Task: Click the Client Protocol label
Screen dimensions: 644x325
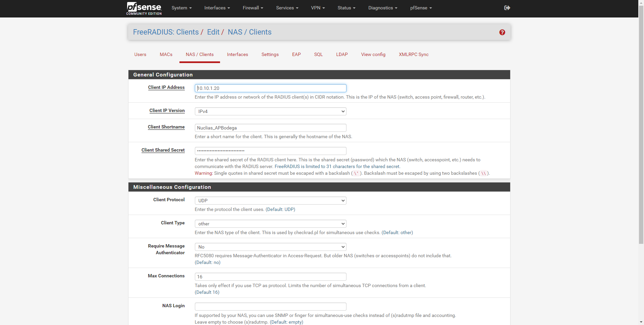Action: [x=169, y=200]
